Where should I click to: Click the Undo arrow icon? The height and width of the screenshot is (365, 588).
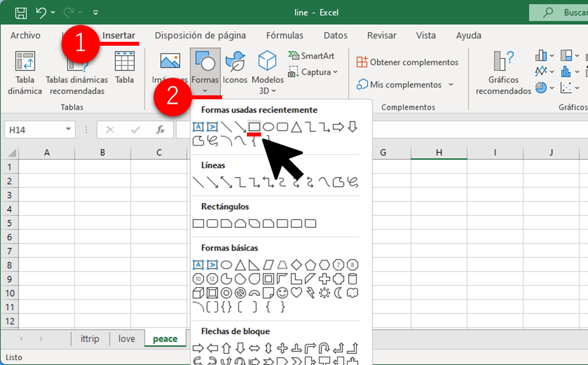pyautogui.click(x=41, y=12)
